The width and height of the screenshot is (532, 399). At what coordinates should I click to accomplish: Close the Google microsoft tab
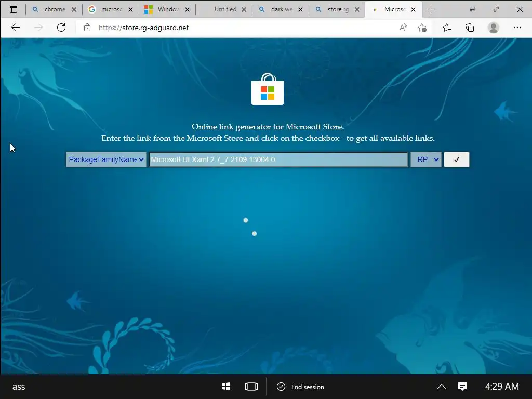[x=130, y=10]
